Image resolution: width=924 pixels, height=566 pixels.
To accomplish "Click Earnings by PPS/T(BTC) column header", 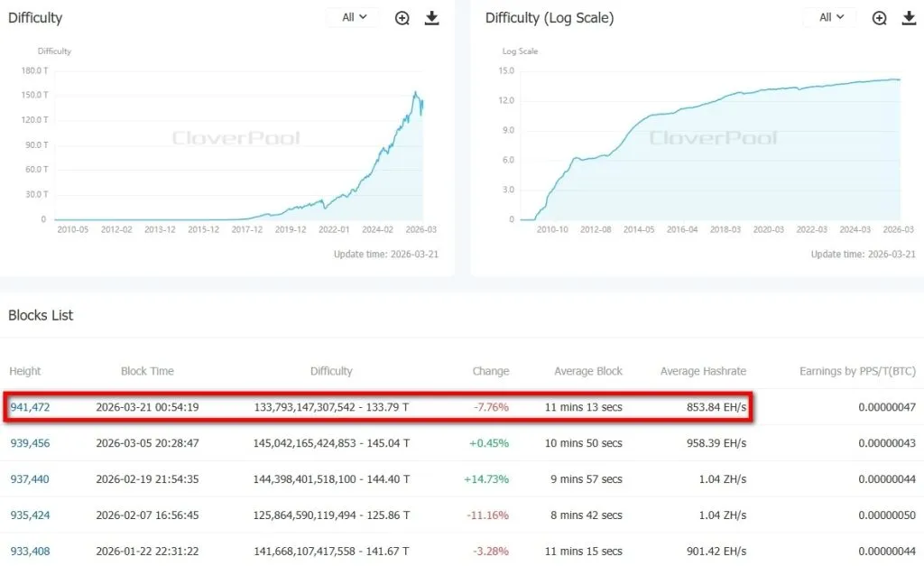I will pyautogui.click(x=857, y=371).
